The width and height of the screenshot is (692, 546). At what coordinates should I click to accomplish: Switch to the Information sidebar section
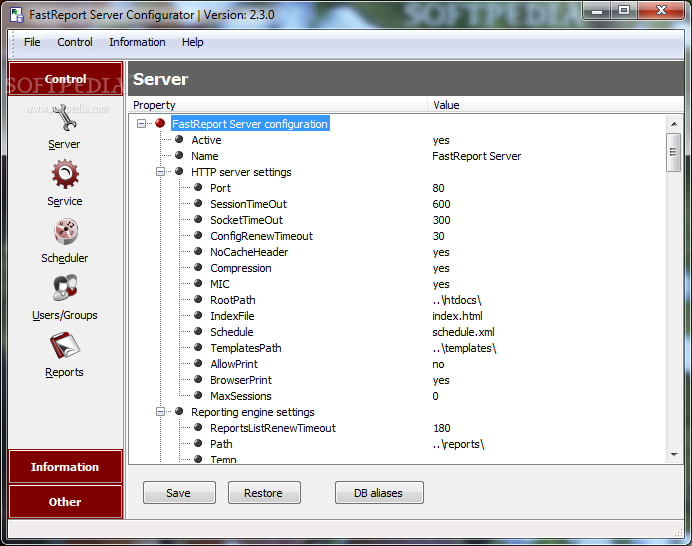tap(65, 467)
